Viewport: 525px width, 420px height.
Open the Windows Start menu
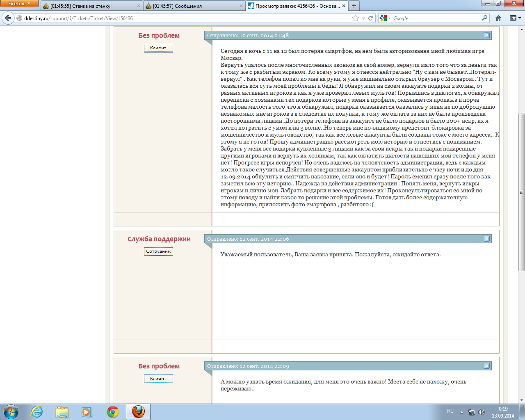pyautogui.click(x=11, y=412)
